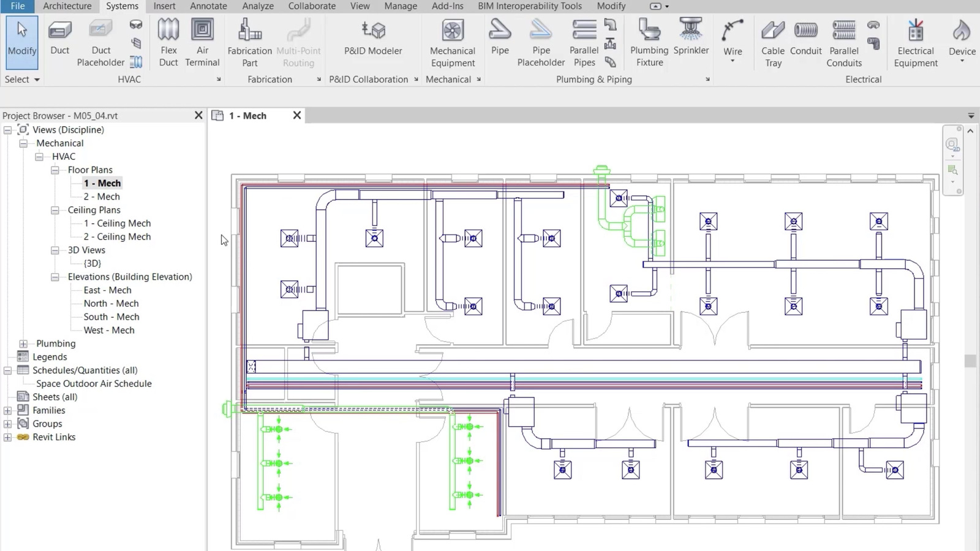Select the Plumbing Fixture tool
This screenshot has width=980, height=551.
coord(649,43)
